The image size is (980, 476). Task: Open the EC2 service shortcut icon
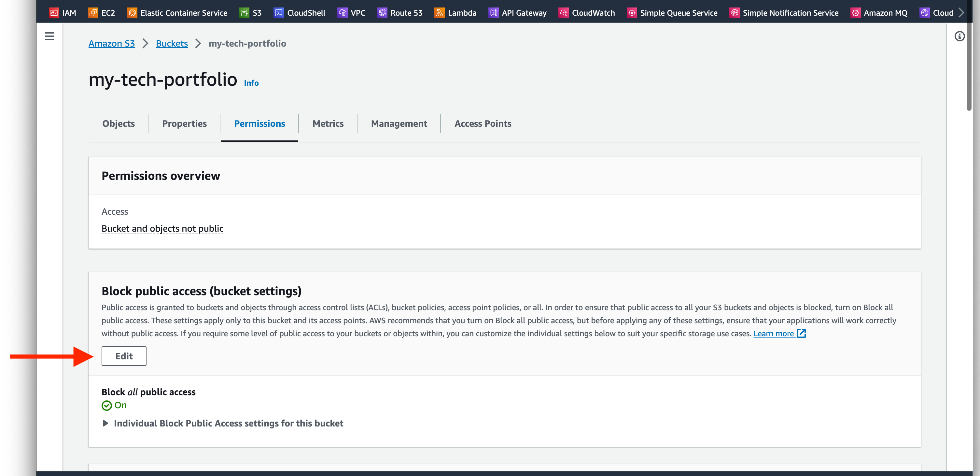pos(93,13)
